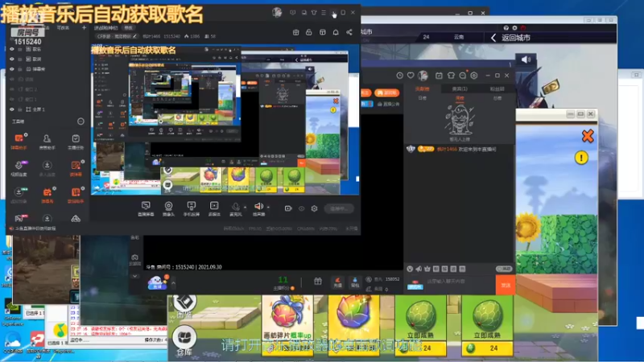Open the orange gift tool in third row
Viewport: 644px width, 362px height.
pos(47,195)
